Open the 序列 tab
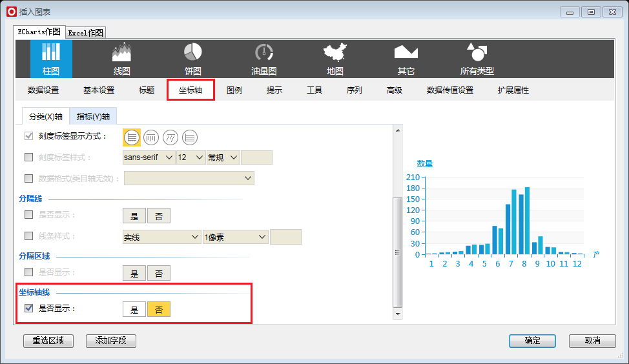 pyautogui.click(x=354, y=90)
